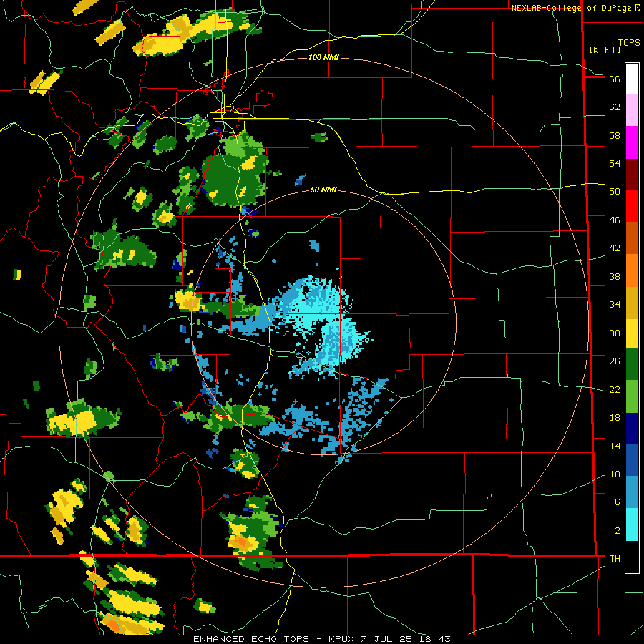Click the legend value 50

(615, 192)
